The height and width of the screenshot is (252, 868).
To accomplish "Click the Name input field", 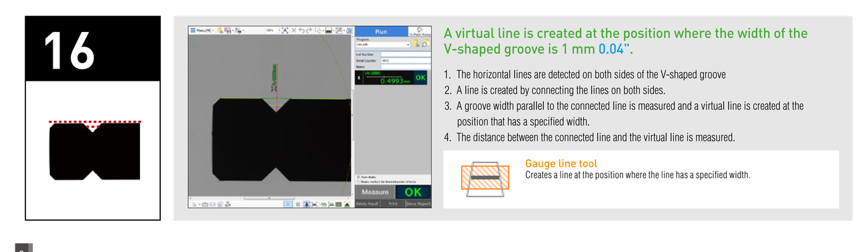I will [406, 67].
